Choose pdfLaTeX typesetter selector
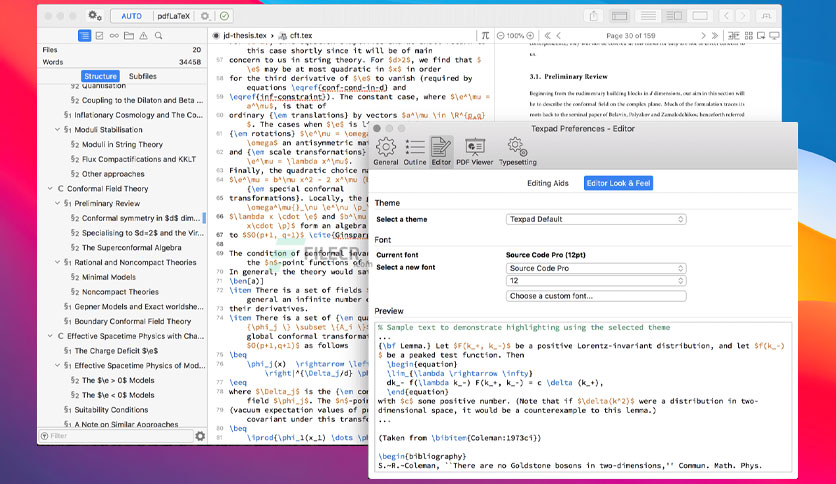Viewport: 836px width, 484px height. tap(173, 16)
